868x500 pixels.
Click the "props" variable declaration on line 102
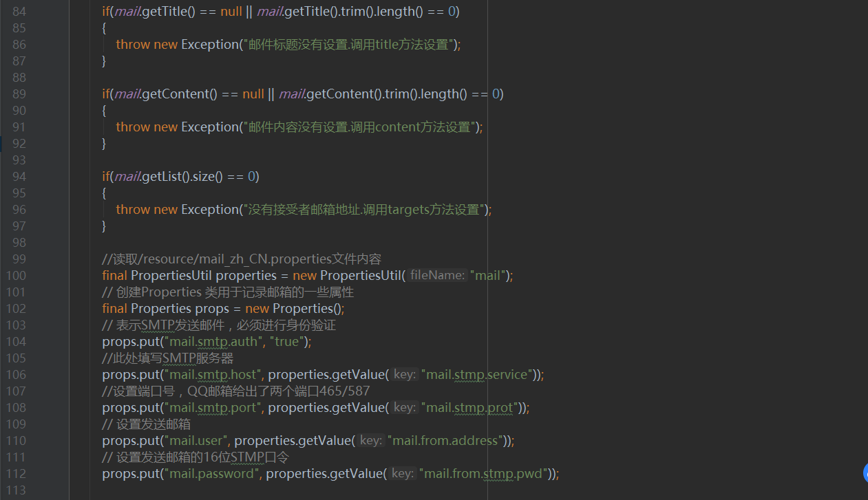click(211, 308)
